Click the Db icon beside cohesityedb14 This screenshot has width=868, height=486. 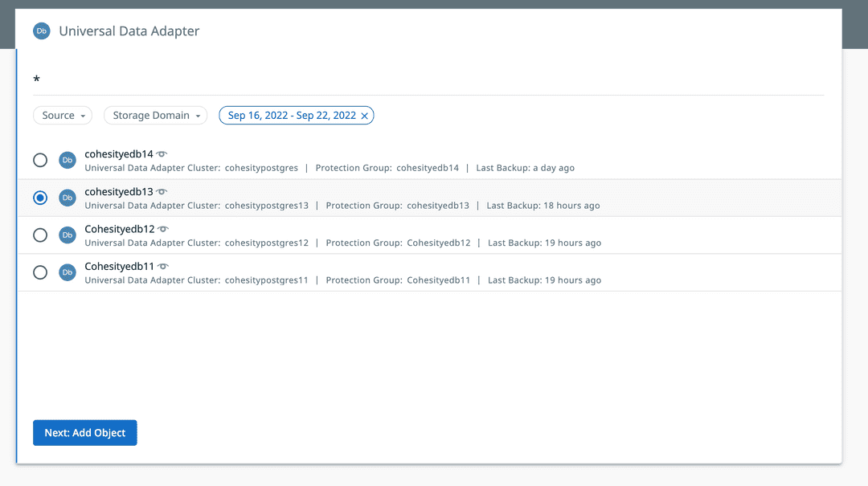pyautogui.click(x=68, y=160)
